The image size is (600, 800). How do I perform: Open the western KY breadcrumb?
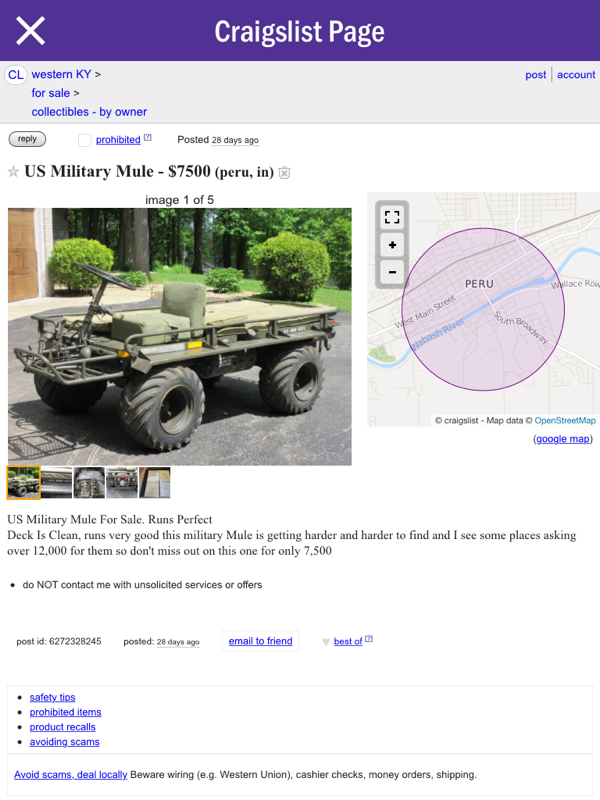(x=61, y=74)
